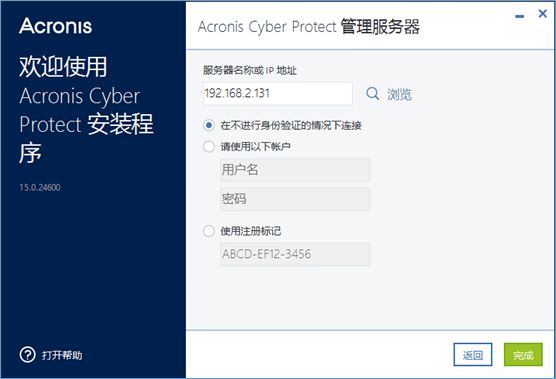Close the Acronis installer window
The height and width of the screenshot is (379, 556).
point(543,14)
